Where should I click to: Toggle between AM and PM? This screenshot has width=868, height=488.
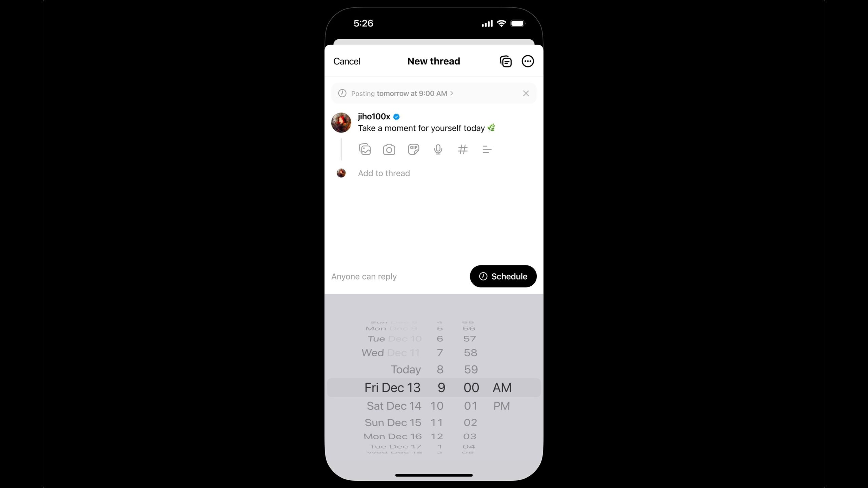[x=501, y=406]
